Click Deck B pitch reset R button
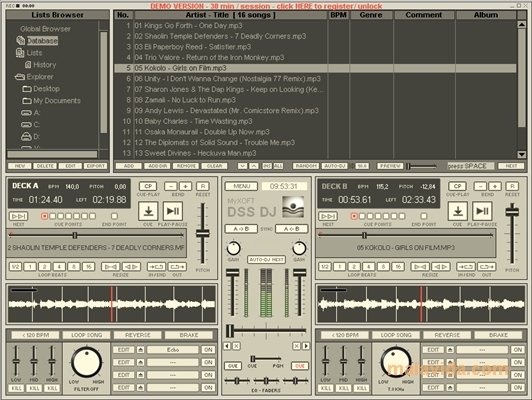This screenshot has height=400, width=532. click(x=512, y=186)
